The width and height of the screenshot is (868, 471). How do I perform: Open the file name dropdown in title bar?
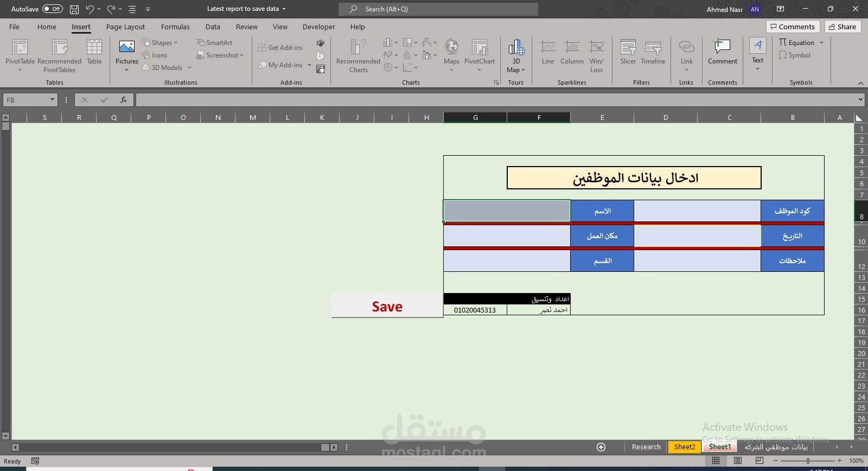coord(284,9)
